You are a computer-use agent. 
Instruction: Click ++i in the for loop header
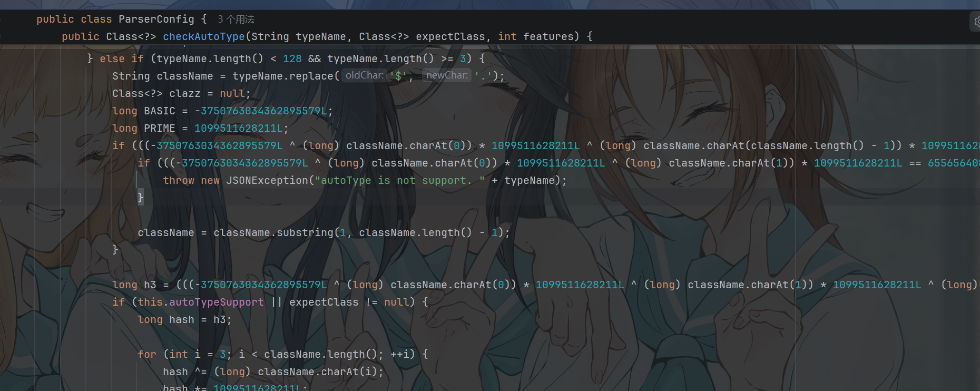[400, 355]
